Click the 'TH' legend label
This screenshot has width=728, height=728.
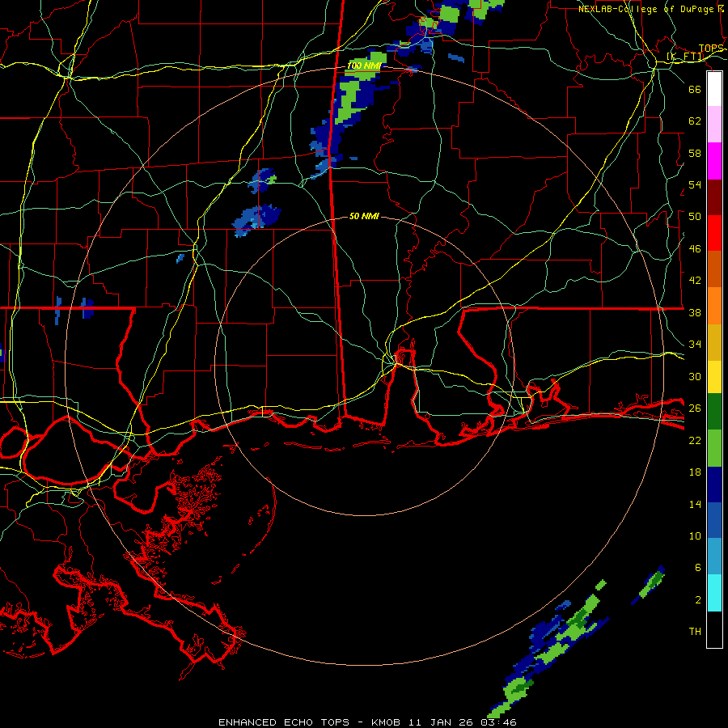pyautogui.click(x=695, y=631)
